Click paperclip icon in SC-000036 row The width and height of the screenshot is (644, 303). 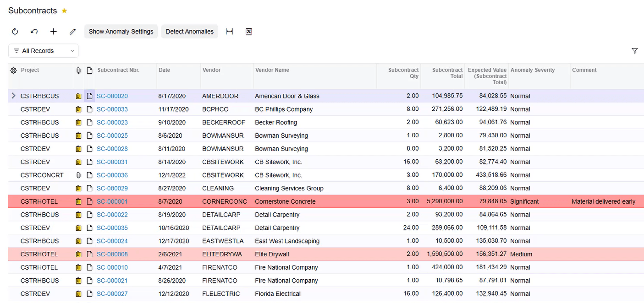point(78,175)
